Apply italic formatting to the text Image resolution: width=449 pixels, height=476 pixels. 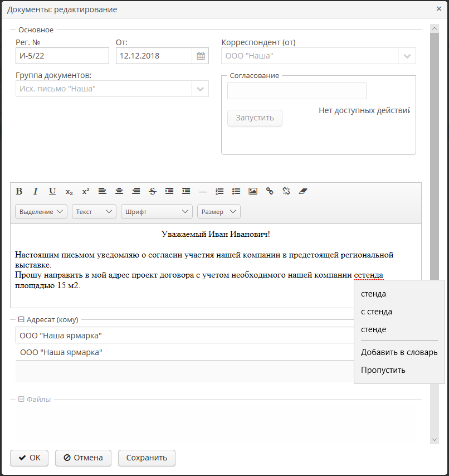coord(36,191)
